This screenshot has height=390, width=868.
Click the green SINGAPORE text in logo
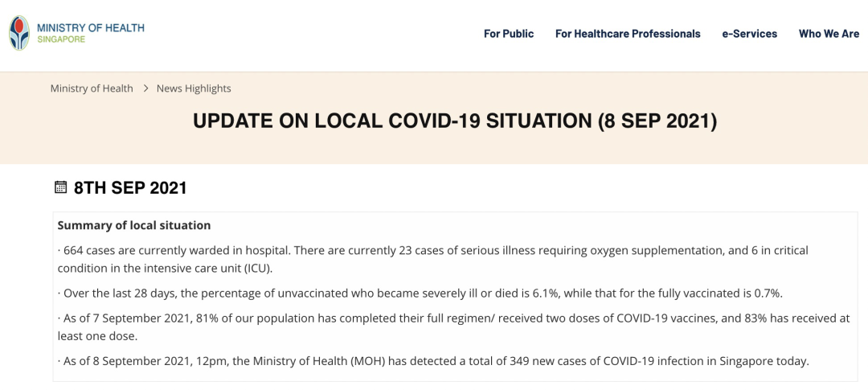point(61,39)
